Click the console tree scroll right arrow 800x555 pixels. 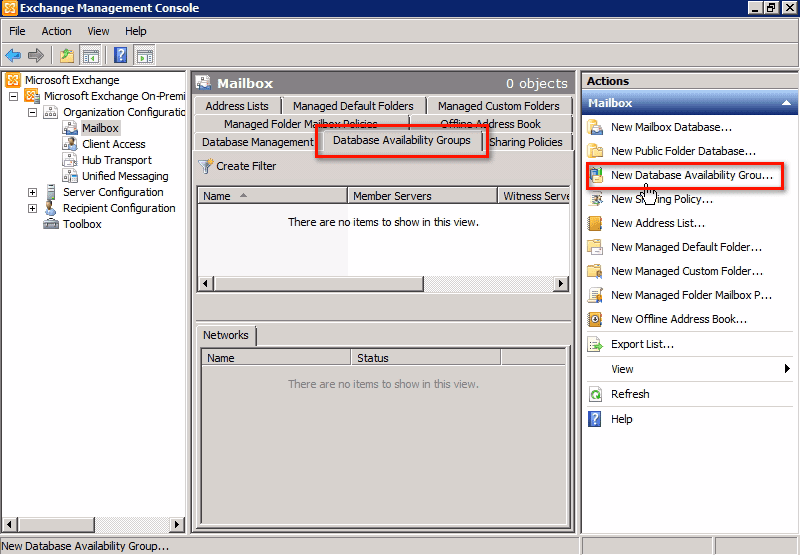pyautogui.click(x=177, y=524)
